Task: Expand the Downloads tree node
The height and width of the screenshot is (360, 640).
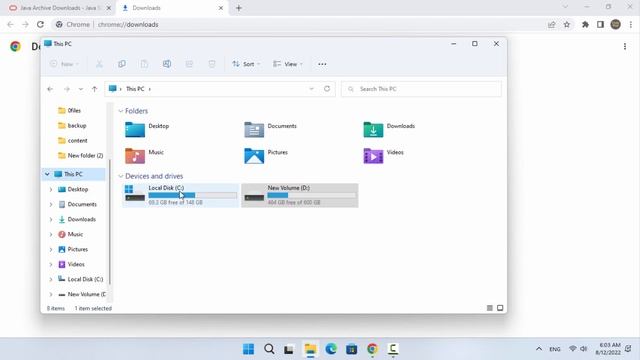Action: click(51, 220)
